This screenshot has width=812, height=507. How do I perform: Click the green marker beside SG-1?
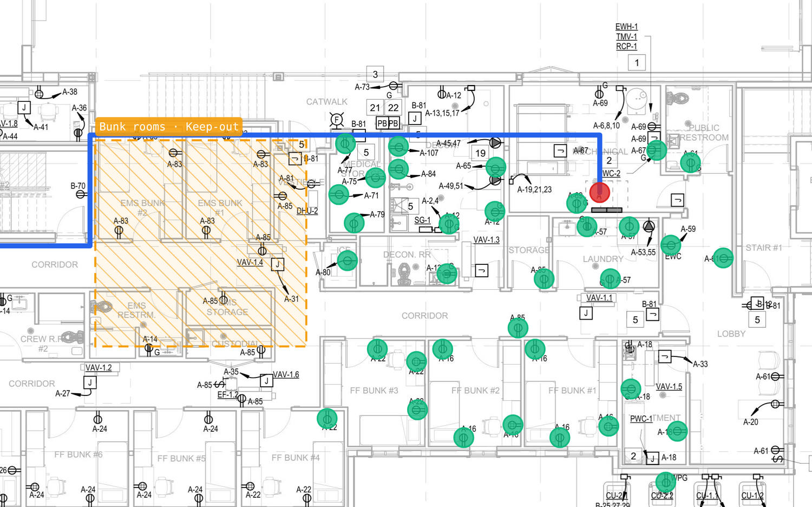click(449, 223)
